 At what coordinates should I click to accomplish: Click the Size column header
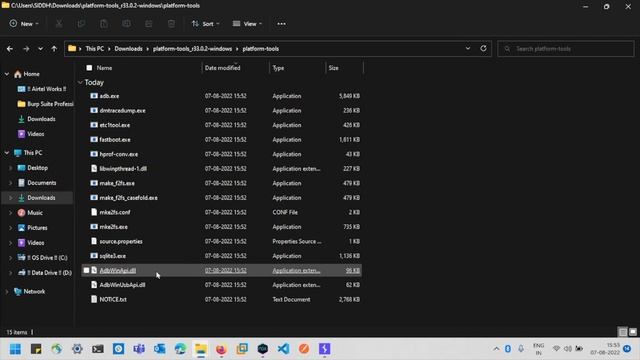[x=333, y=68]
